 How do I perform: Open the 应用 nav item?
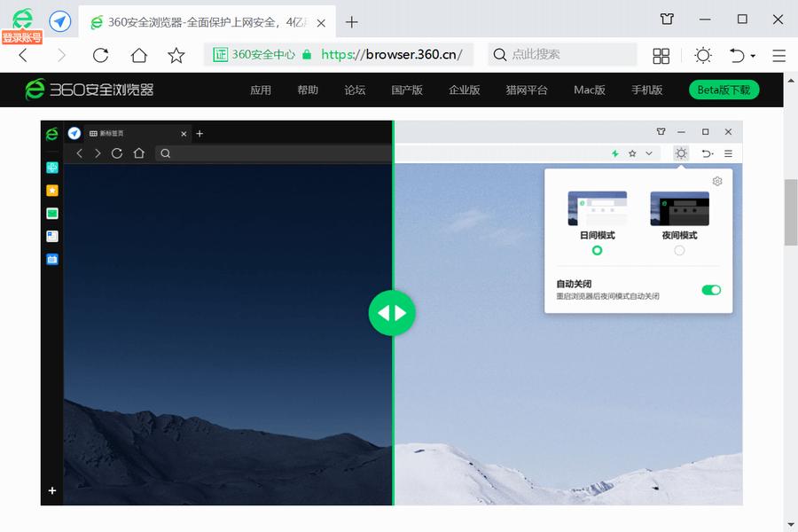click(261, 90)
